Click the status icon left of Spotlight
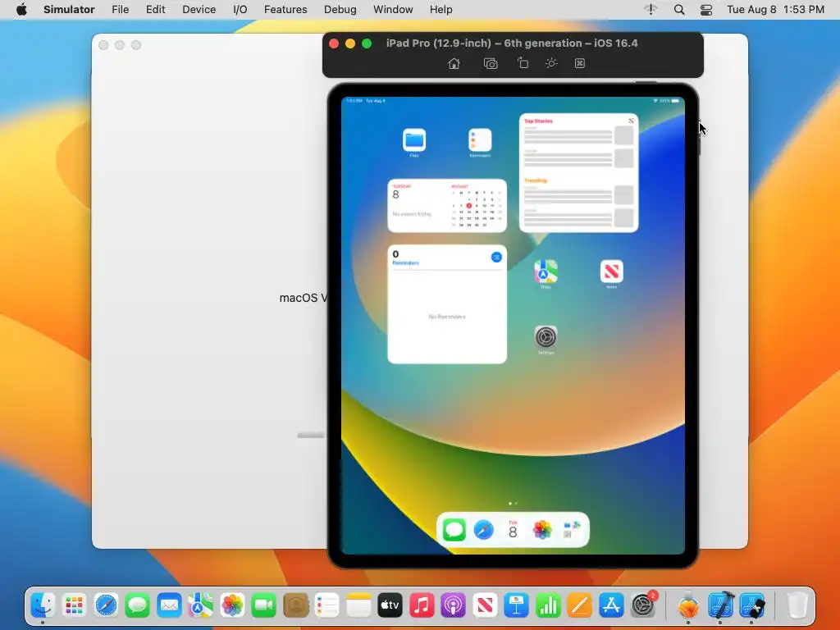The width and height of the screenshot is (840, 630). (x=651, y=10)
